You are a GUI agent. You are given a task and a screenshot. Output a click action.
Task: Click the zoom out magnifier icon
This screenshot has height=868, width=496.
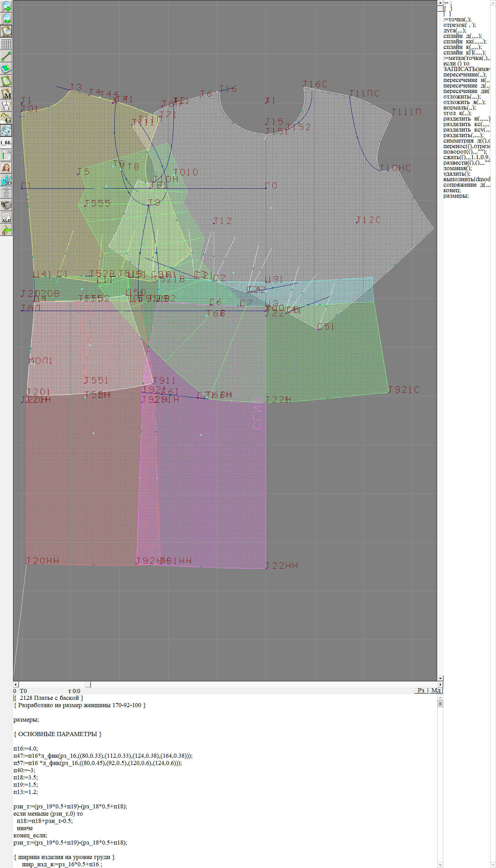(x=6, y=19)
